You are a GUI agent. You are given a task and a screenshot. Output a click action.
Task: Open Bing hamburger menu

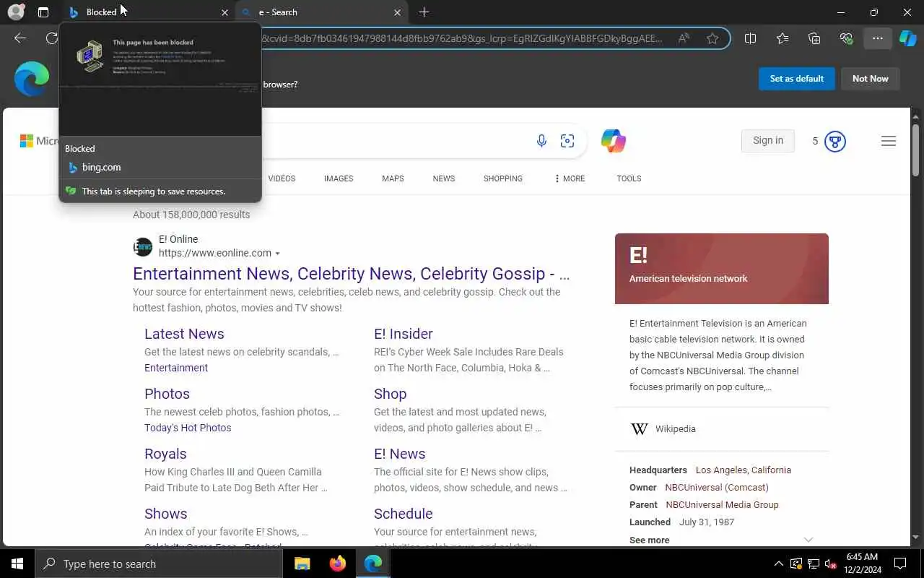click(x=889, y=141)
